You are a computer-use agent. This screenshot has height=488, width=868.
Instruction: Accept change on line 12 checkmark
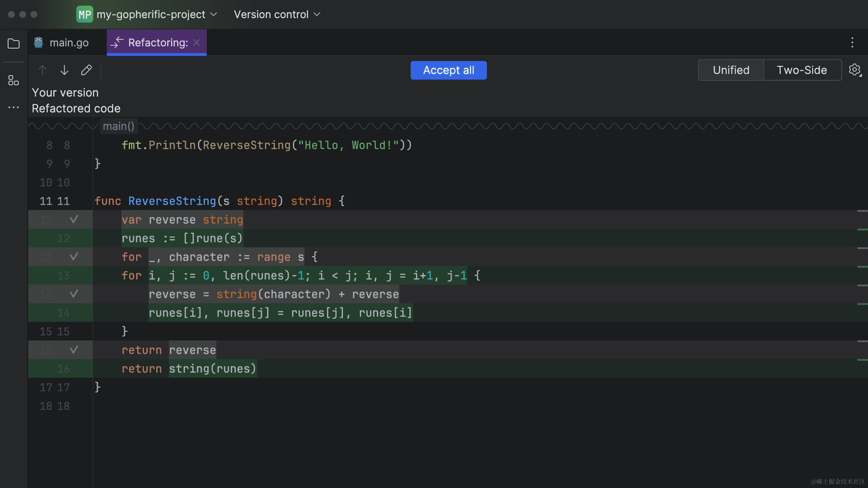pyautogui.click(x=74, y=220)
